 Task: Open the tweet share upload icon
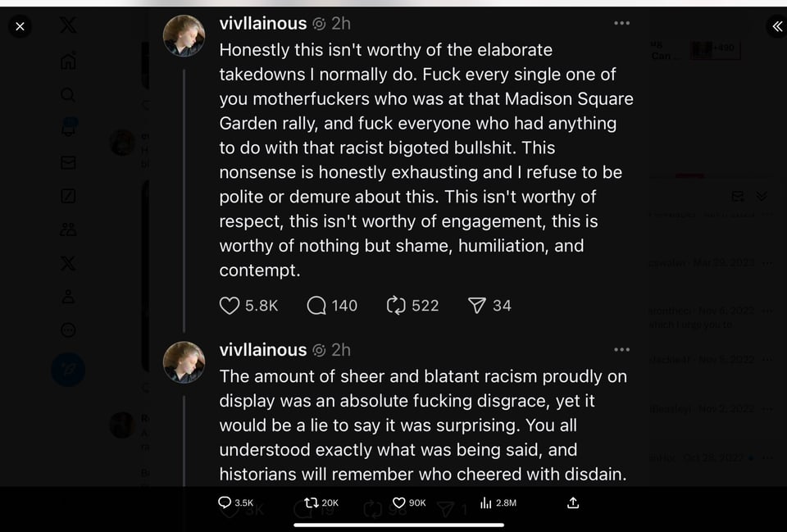[573, 502]
